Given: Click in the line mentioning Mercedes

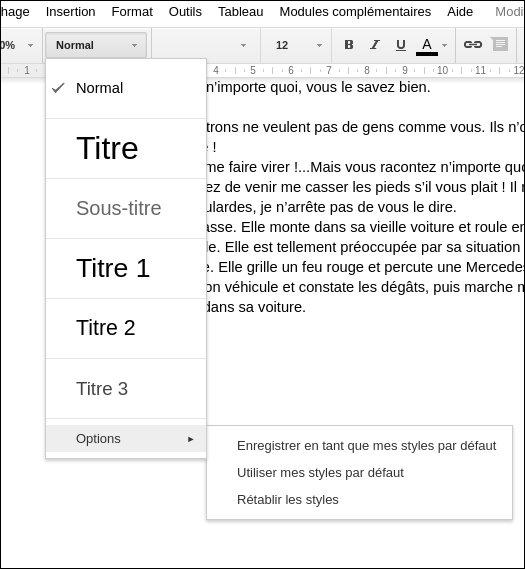Looking at the screenshot, I should (x=365, y=267).
